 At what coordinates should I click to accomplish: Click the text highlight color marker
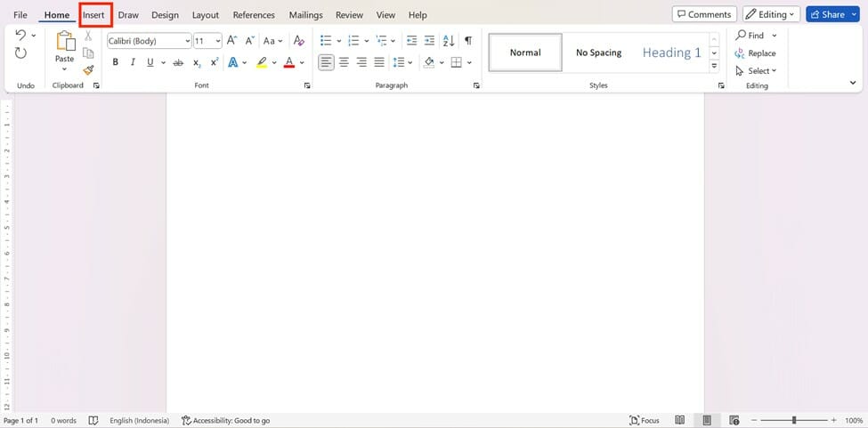tap(262, 62)
